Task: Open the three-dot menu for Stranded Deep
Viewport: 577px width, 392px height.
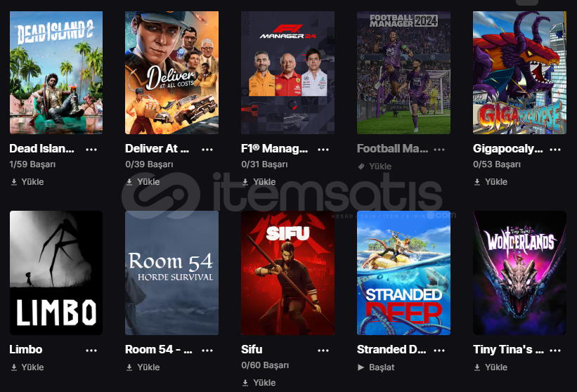Action: (439, 351)
